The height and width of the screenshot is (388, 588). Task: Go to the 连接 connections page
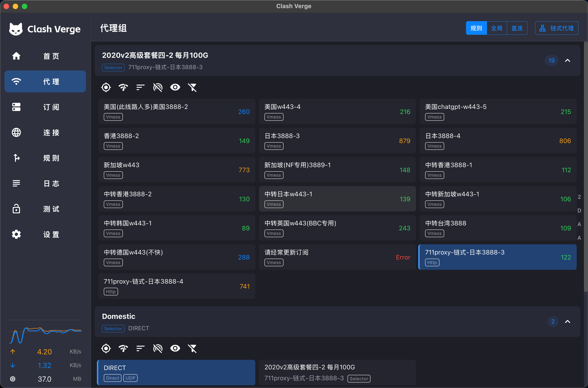click(45, 133)
